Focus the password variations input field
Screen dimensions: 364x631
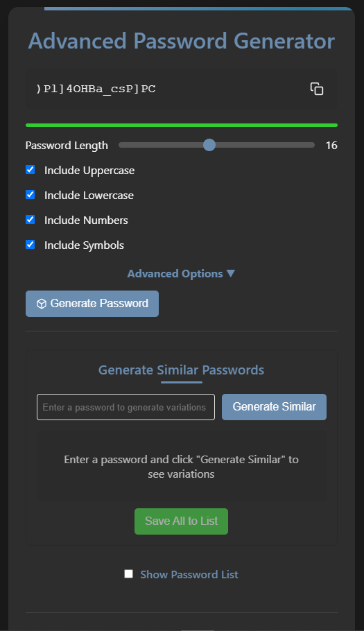[125, 407]
